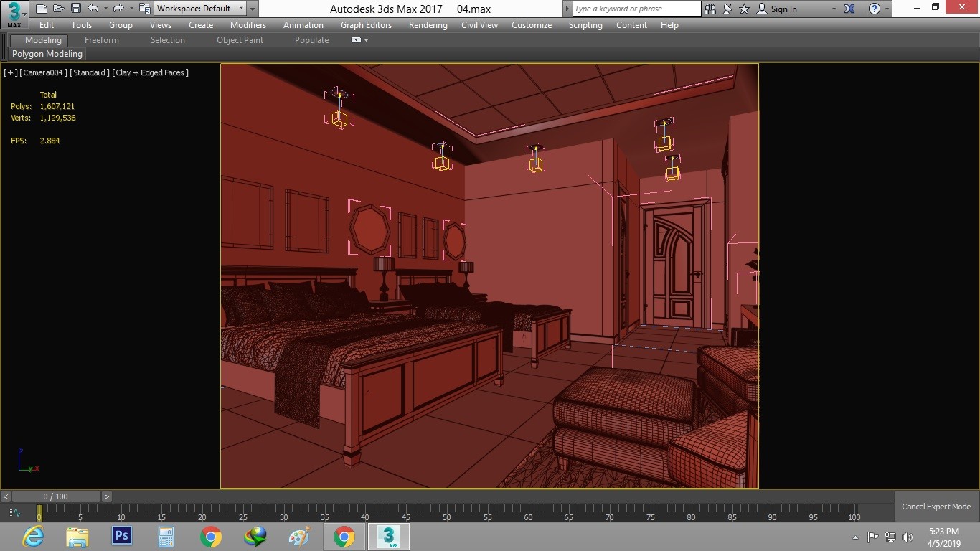The width and height of the screenshot is (980, 551).
Task: Click inside the keyword search field
Action: [635, 9]
